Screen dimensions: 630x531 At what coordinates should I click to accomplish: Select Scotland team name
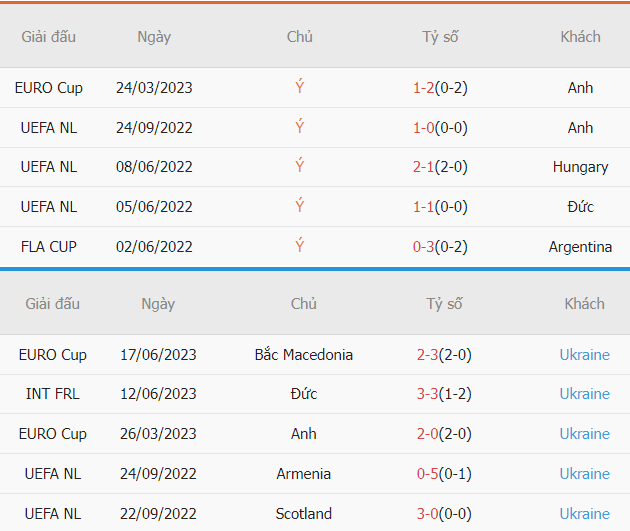coord(304,514)
